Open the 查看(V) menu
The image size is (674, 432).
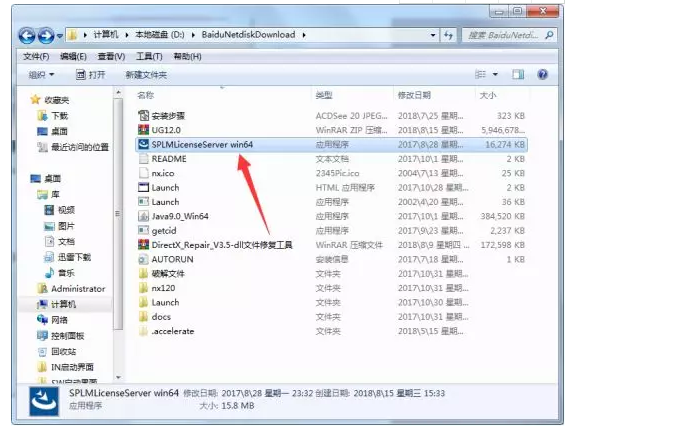point(111,56)
